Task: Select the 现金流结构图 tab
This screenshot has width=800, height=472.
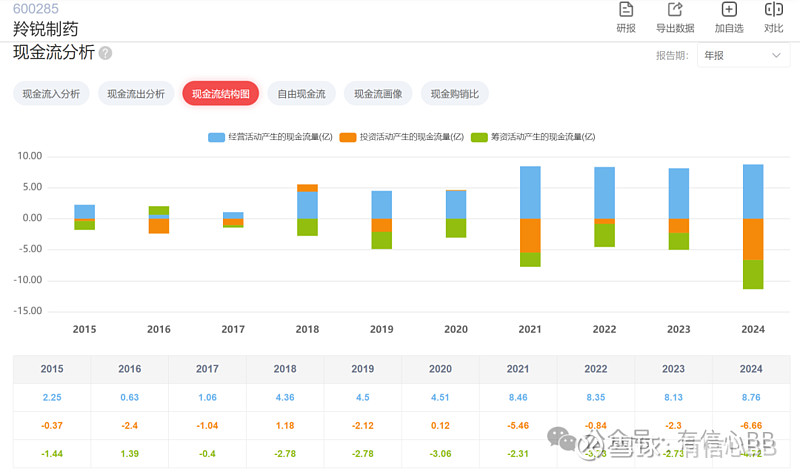Action: (221, 94)
